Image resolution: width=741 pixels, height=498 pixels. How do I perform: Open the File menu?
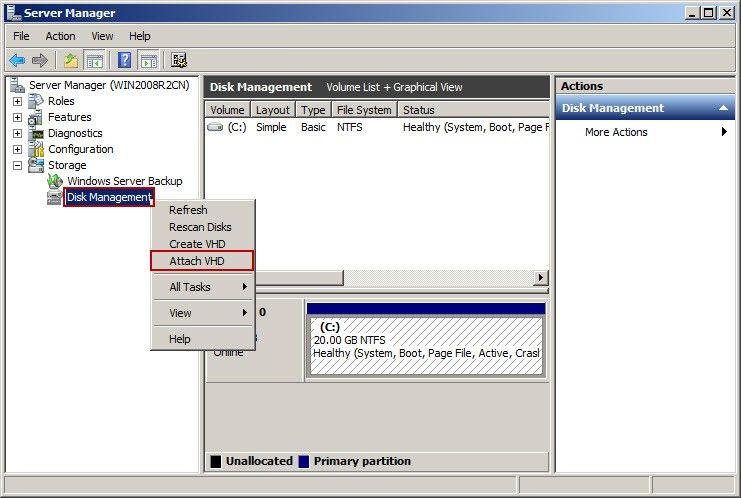21,36
